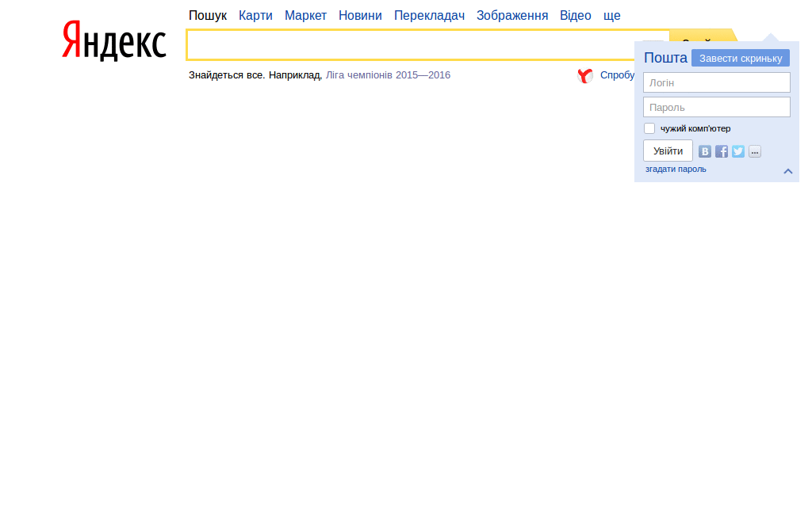This screenshot has height=511, width=812.
Task: Click the Увійти button
Action: pyautogui.click(x=668, y=151)
